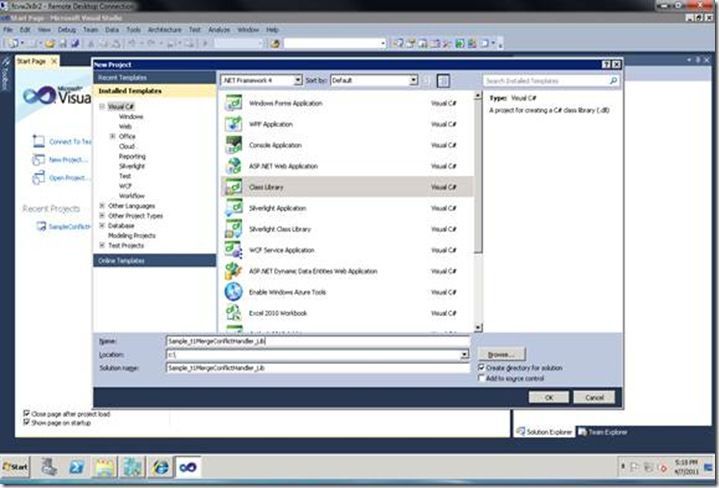This screenshot has height=488, width=719.
Task: Select the Excel 2010 Workbook template icon
Action: (x=233, y=313)
